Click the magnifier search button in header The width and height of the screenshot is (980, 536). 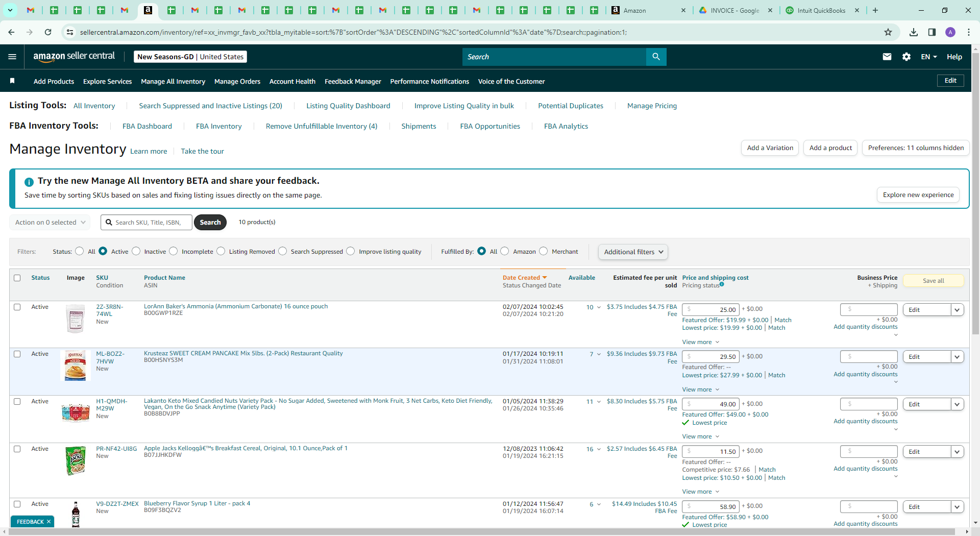pos(656,57)
